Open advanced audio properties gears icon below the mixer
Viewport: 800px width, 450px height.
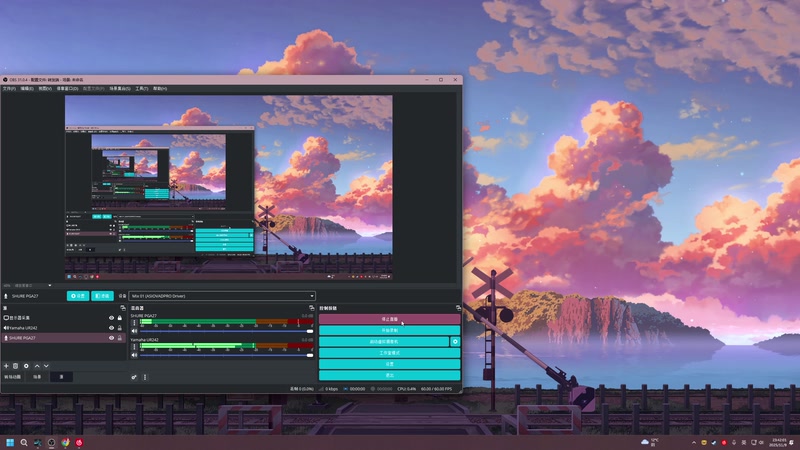tap(134, 377)
